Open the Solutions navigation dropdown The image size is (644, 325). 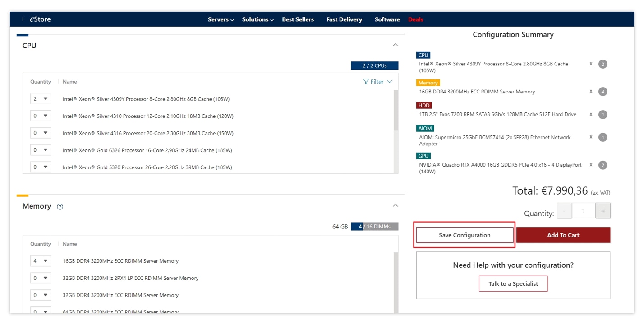click(x=257, y=19)
